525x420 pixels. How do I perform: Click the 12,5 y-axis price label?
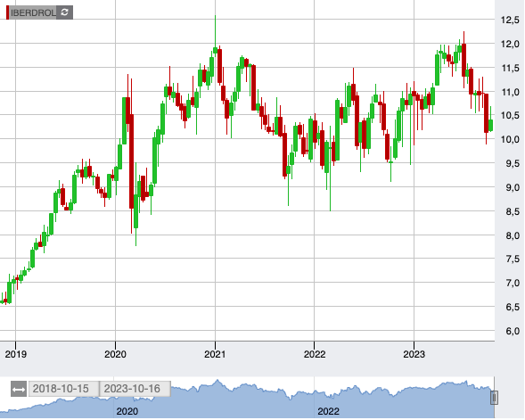point(510,21)
